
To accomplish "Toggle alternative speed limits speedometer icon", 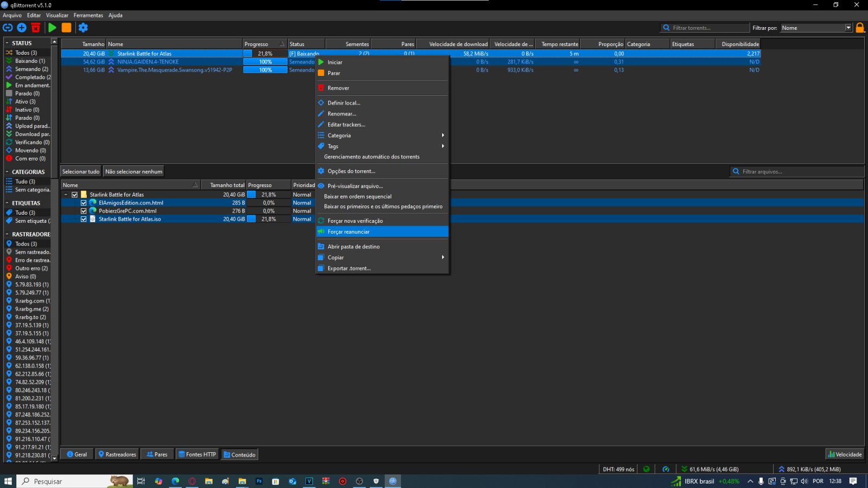I will [x=666, y=469].
